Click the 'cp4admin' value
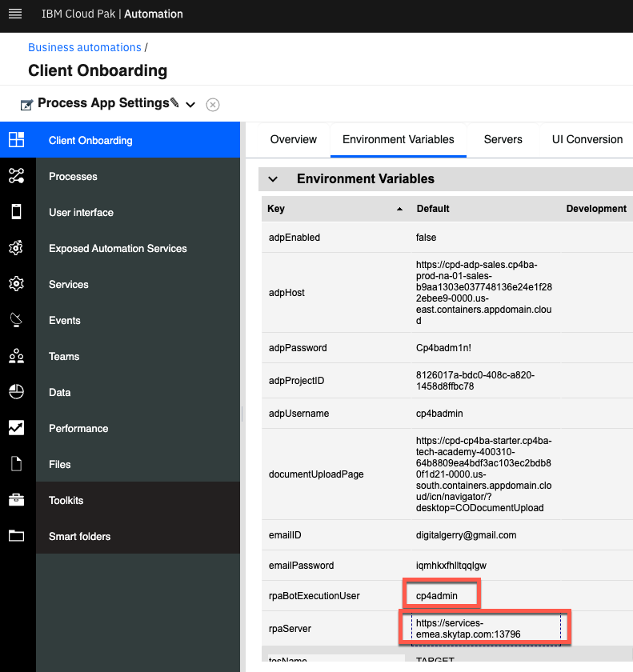The height and width of the screenshot is (672, 633). pos(437,596)
